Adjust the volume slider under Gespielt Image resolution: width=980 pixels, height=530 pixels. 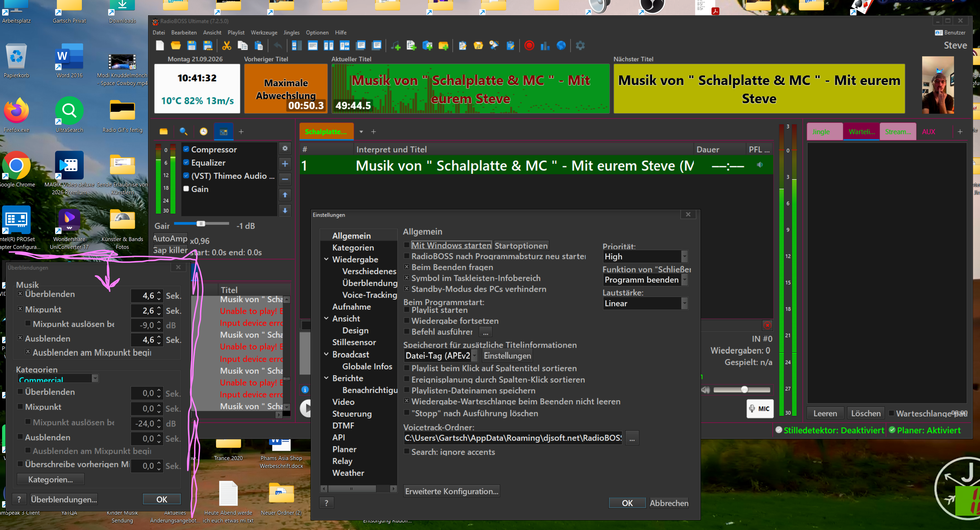click(745, 389)
